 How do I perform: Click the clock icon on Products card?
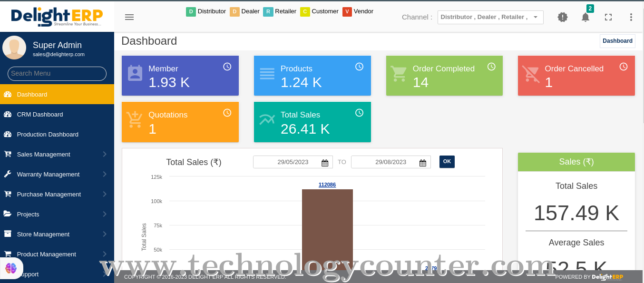[x=360, y=67]
